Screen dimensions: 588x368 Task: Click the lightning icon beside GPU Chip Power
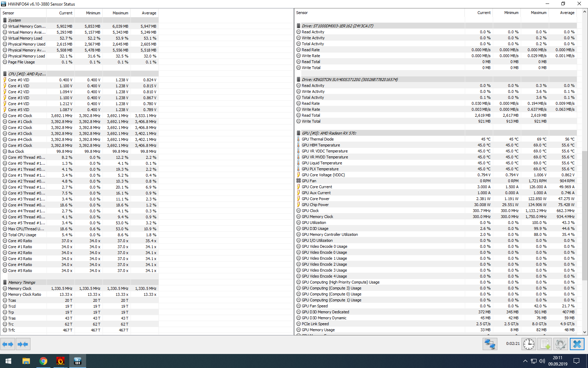pyautogui.click(x=299, y=205)
